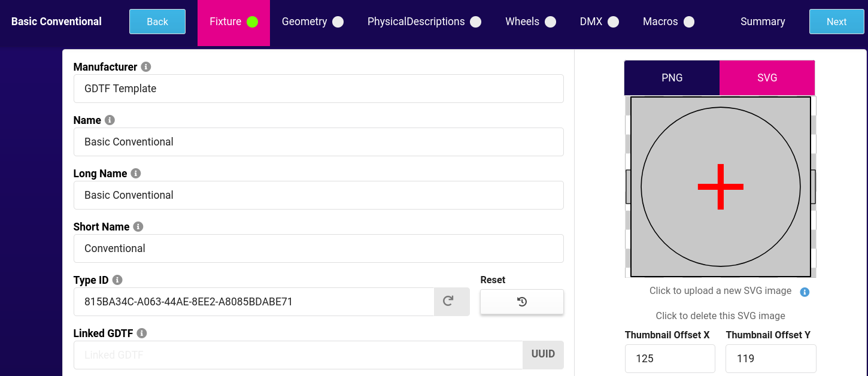Click the SVG thumbnail preview image
The image size is (868, 376).
tap(721, 187)
